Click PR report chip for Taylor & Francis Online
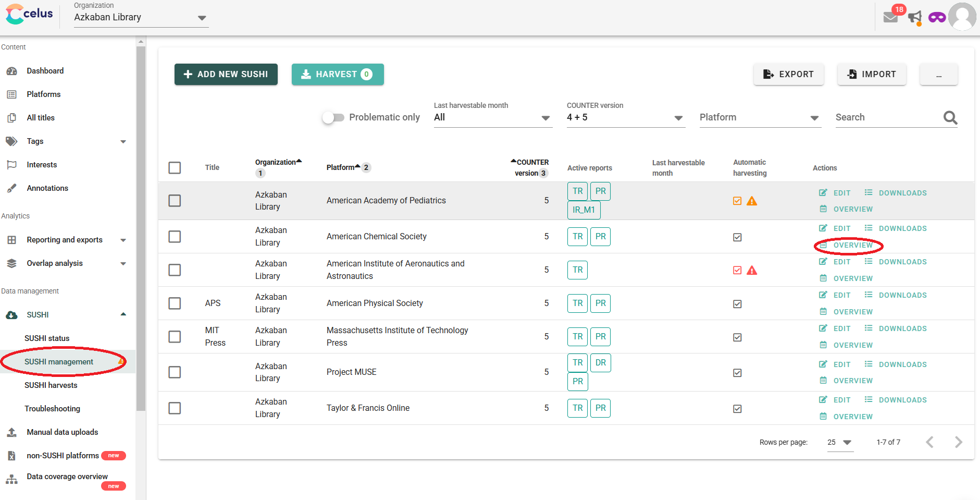980x500 pixels. click(600, 408)
